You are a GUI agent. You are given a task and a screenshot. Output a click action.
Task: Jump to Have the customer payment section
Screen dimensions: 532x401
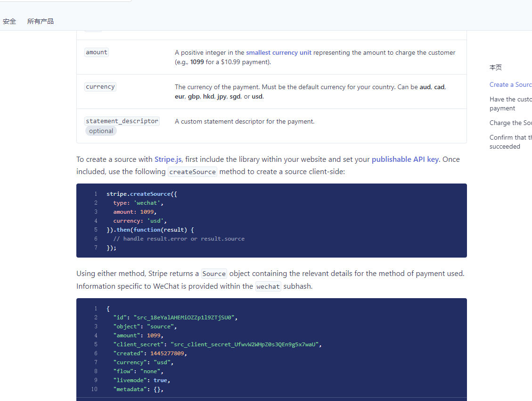(511, 104)
